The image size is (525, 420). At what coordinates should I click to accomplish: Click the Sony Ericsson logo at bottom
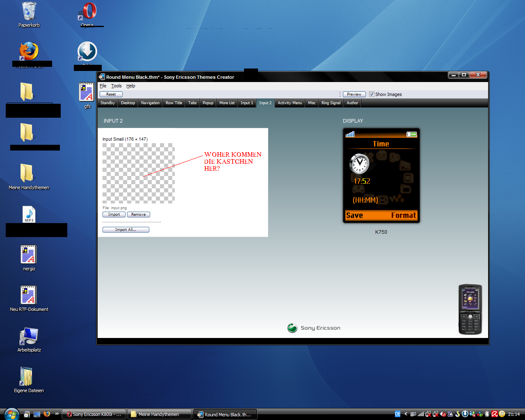pyautogui.click(x=314, y=328)
